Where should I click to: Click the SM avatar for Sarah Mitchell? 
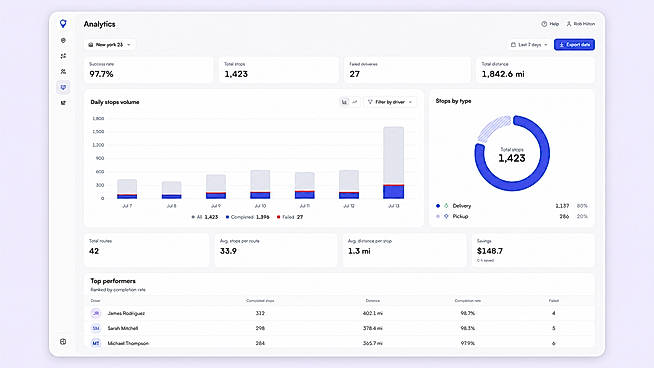(96, 328)
